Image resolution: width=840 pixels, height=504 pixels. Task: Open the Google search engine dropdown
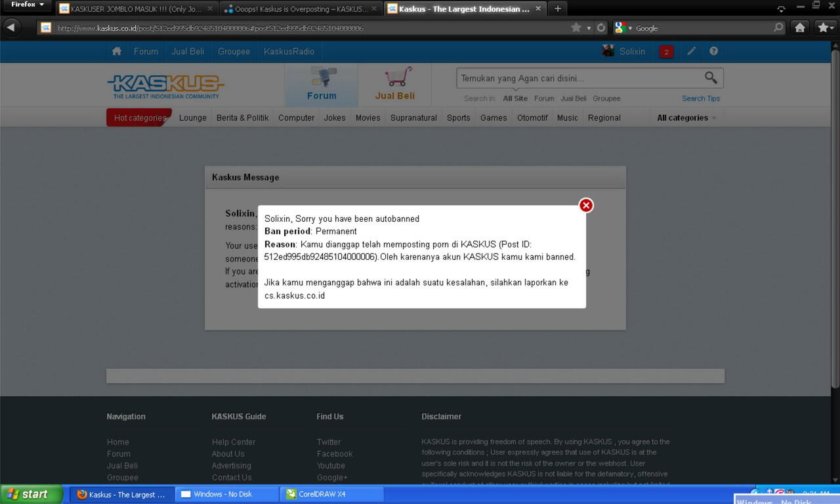click(x=623, y=28)
